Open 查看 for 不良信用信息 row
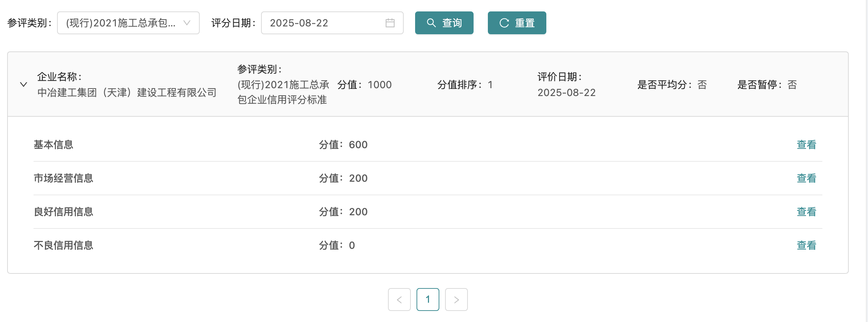 [806, 245]
